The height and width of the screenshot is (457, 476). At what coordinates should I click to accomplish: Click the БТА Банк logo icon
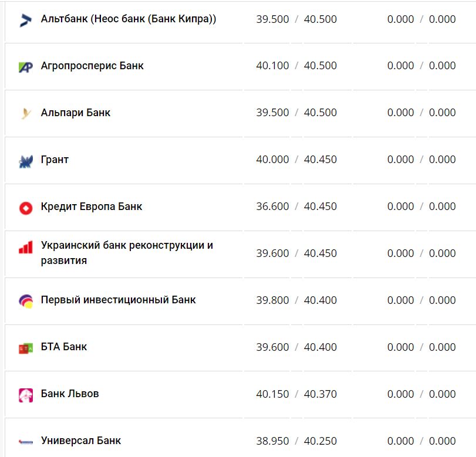(x=26, y=348)
